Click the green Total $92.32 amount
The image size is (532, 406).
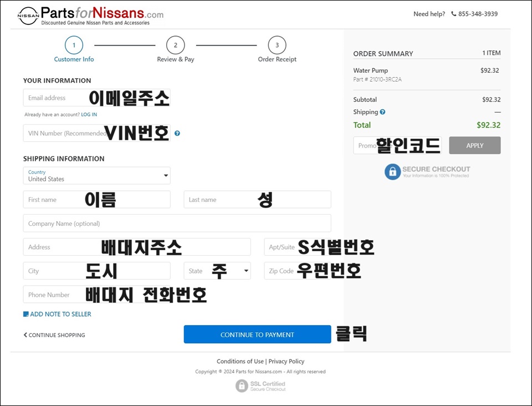coord(488,125)
